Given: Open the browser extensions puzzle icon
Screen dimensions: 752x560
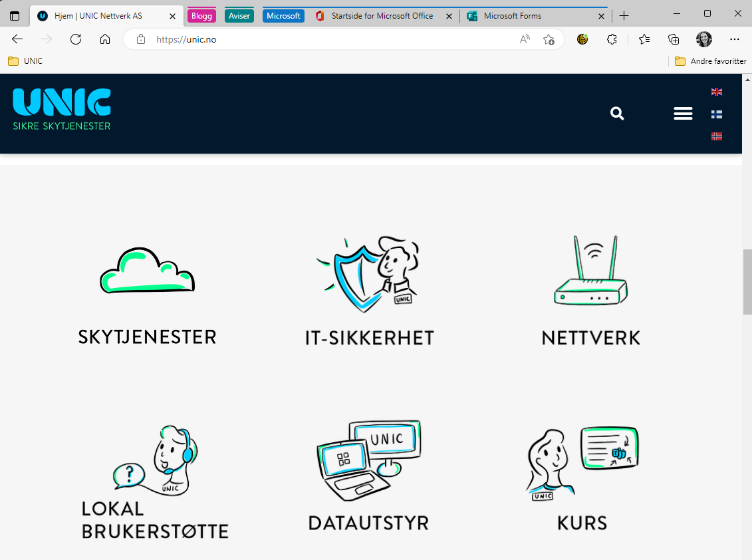Looking at the screenshot, I should coord(611,39).
